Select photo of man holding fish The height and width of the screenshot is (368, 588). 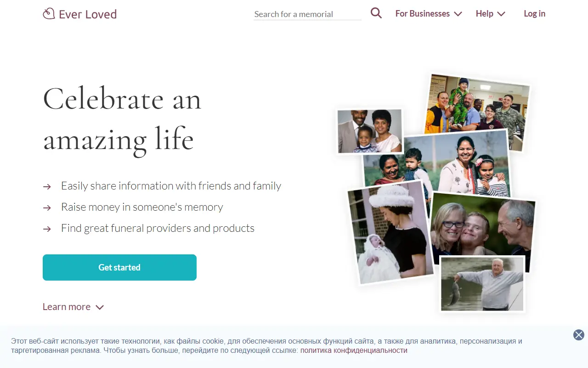[482, 284]
